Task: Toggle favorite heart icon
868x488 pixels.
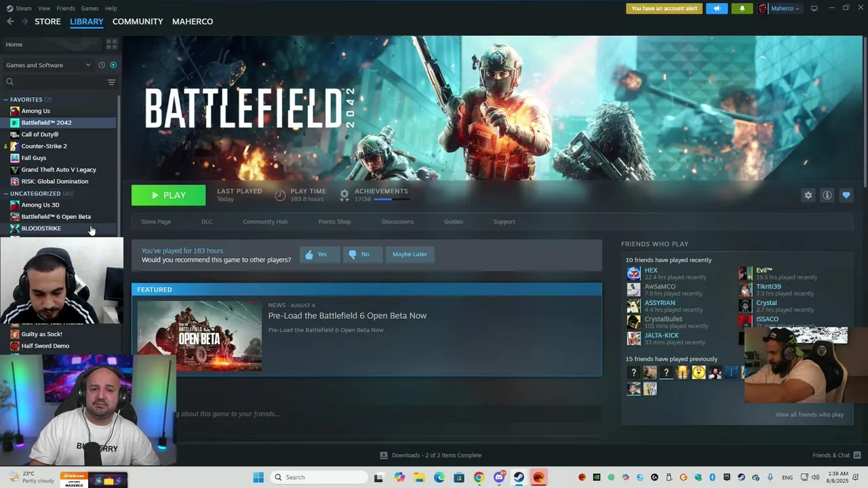Action: point(846,195)
